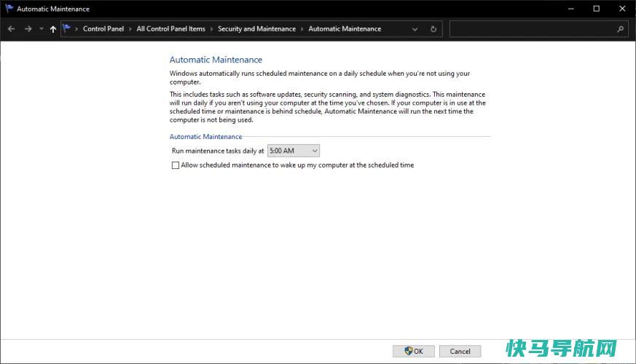Go forward using the forward arrow
The width and height of the screenshot is (636, 364).
pyautogui.click(x=28, y=29)
